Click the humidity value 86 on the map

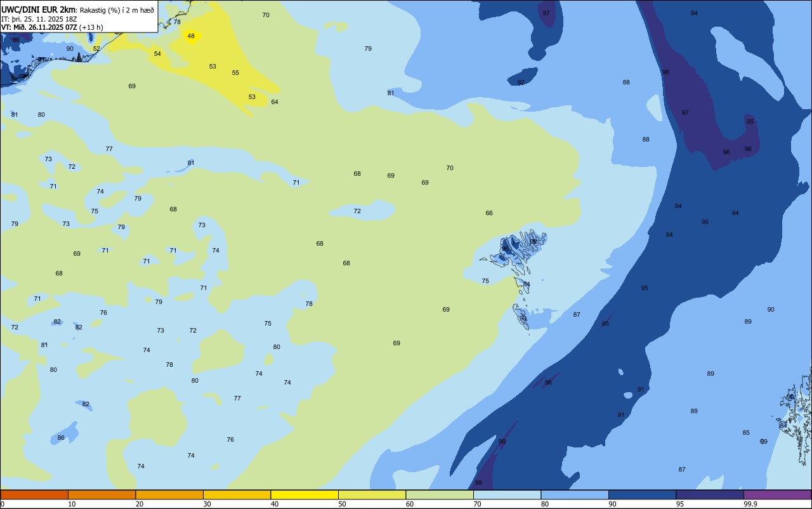coord(61,438)
